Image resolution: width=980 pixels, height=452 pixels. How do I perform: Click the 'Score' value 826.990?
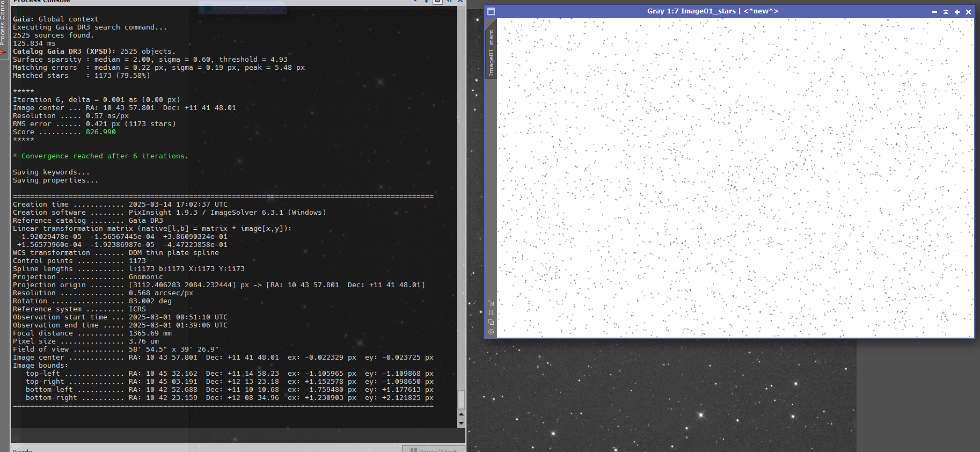100,132
